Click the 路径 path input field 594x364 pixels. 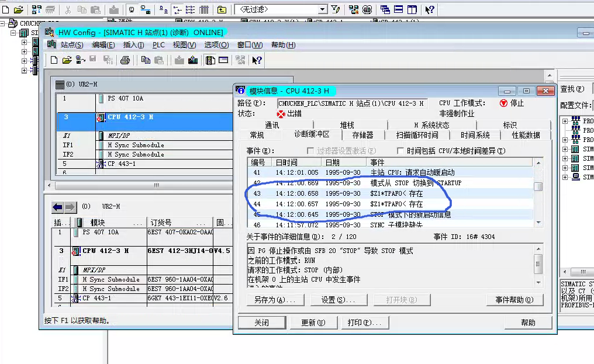coord(353,103)
